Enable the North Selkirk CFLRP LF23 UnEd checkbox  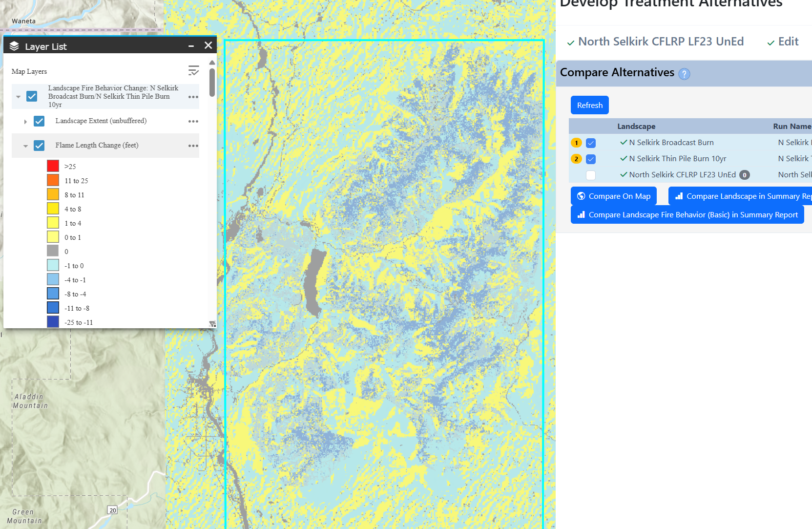click(591, 175)
